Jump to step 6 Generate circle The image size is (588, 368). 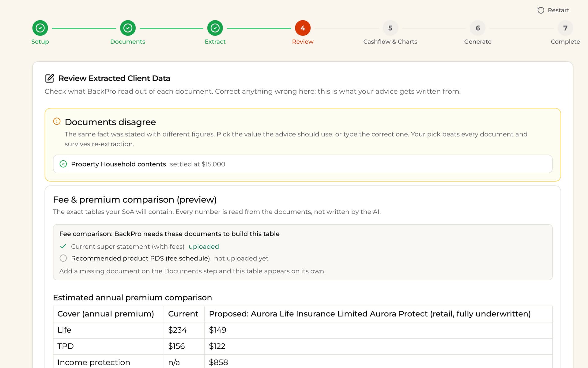point(478,28)
